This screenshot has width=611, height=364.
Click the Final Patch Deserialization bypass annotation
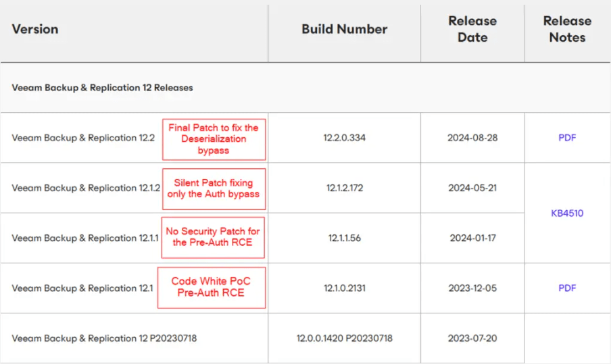tap(214, 138)
